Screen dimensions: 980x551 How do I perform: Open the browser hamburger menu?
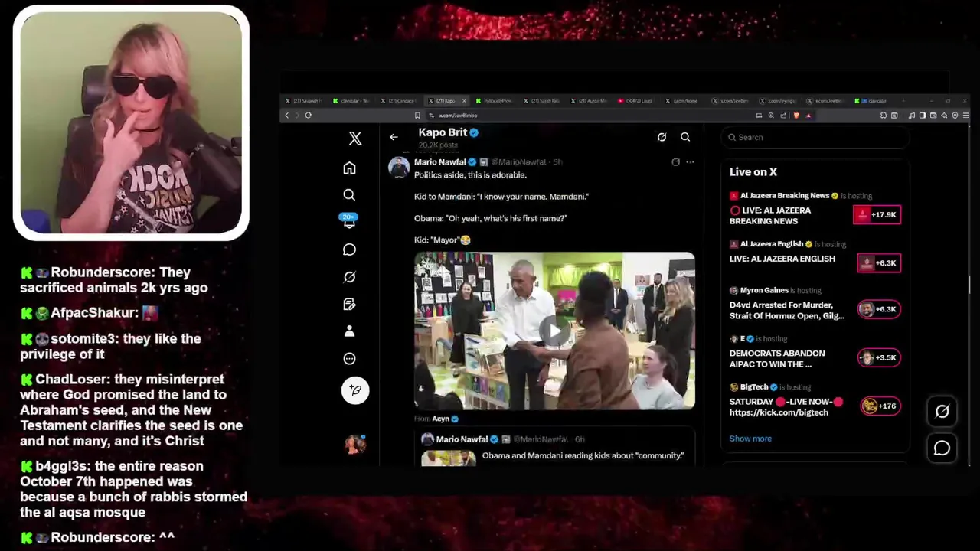click(965, 116)
